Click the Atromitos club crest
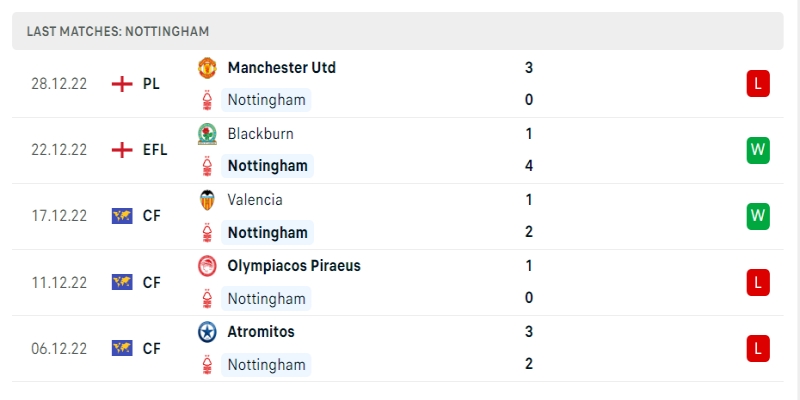This screenshot has width=800, height=400. 207,332
